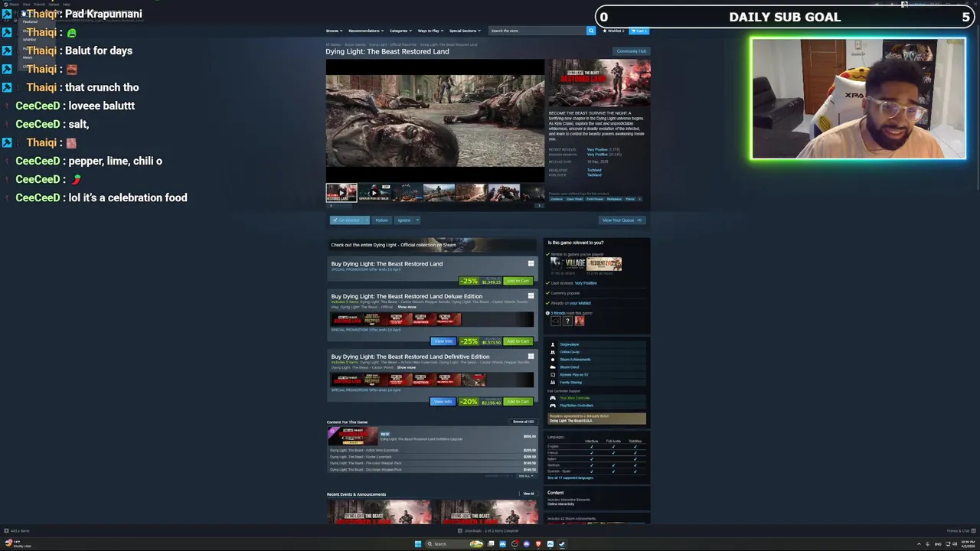Image resolution: width=980 pixels, height=551 pixels.
Task: Click Very Positive recent reviews link
Action: [597, 149]
